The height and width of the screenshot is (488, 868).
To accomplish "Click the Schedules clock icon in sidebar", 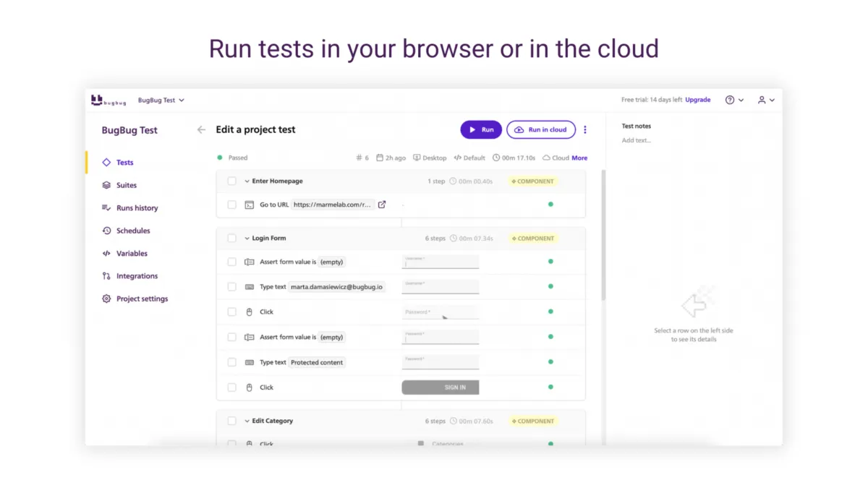I will click(x=106, y=231).
